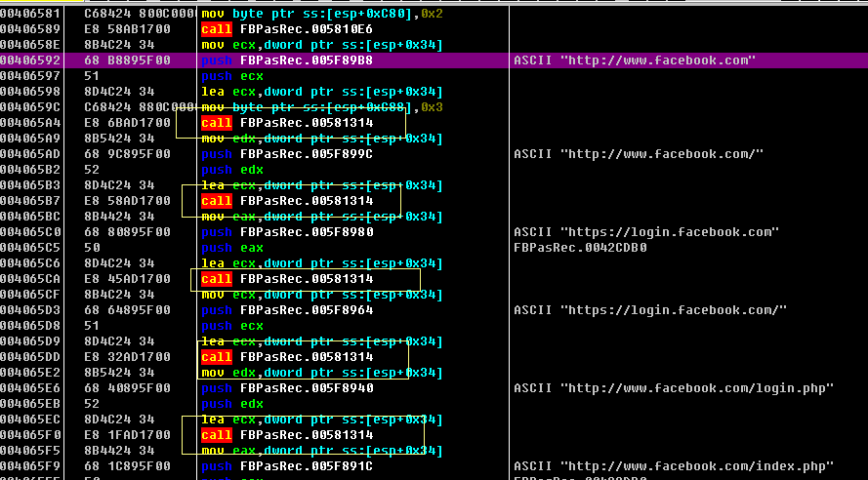Select address 004065B7
The height and width of the screenshot is (480, 868).
tap(30, 200)
